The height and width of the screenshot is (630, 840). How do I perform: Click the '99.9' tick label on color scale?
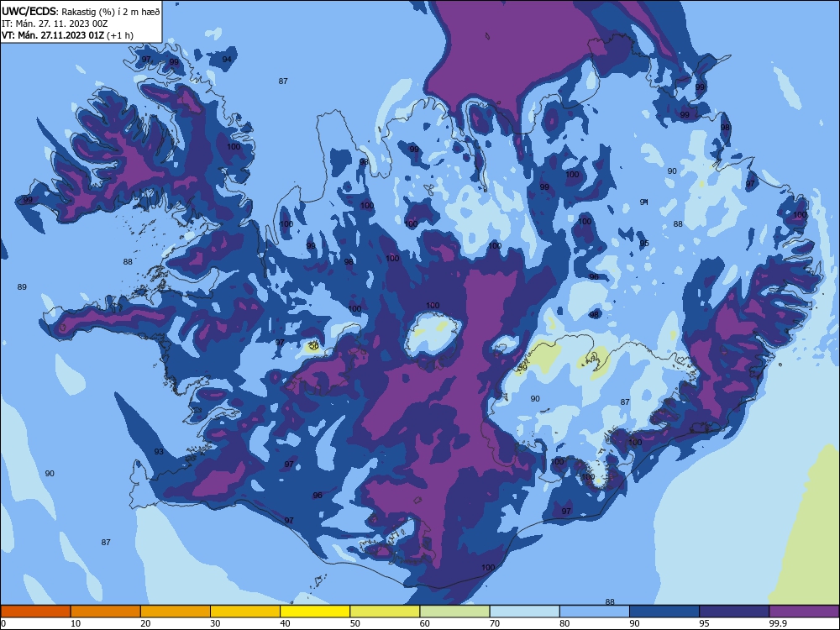point(778,623)
